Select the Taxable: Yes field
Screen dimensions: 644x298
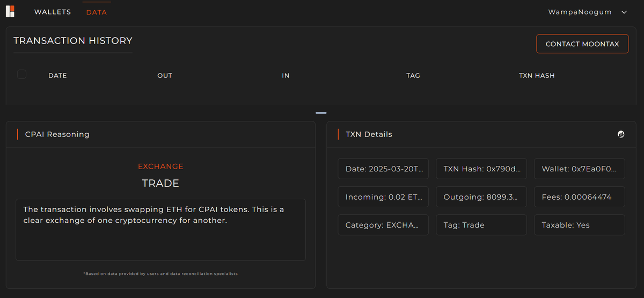tap(580, 225)
